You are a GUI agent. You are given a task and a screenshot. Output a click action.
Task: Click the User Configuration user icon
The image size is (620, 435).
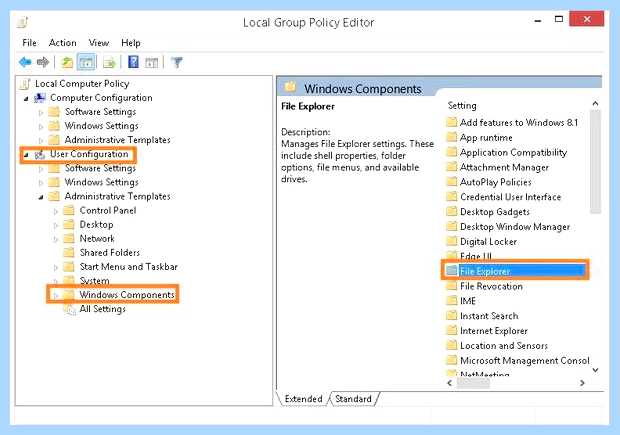pyautogui.click(x=40, y=154)
